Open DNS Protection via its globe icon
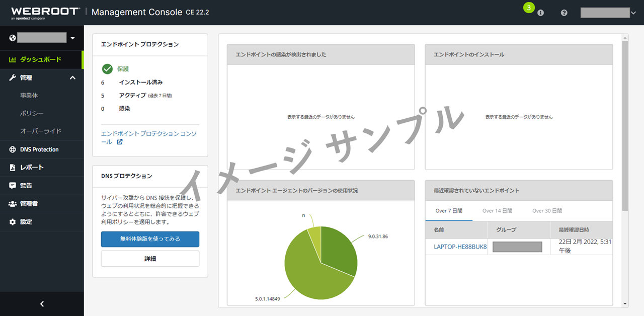 (13, 149)
